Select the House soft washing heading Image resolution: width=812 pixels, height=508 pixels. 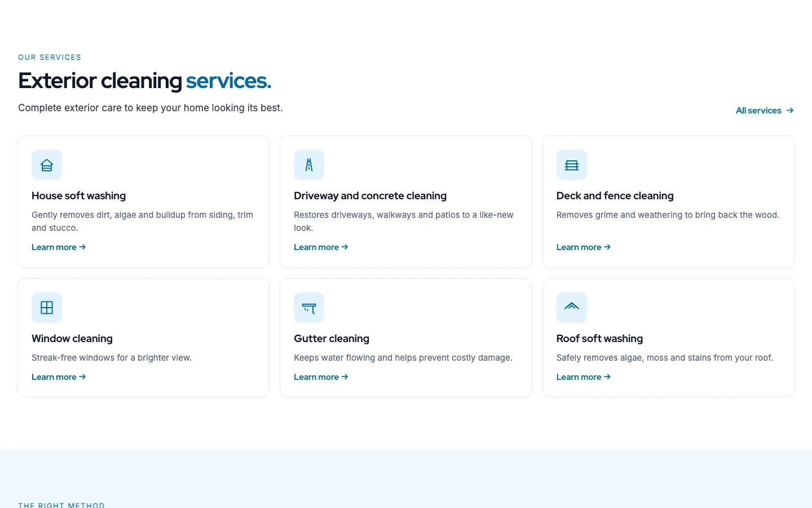pos(79,196)
